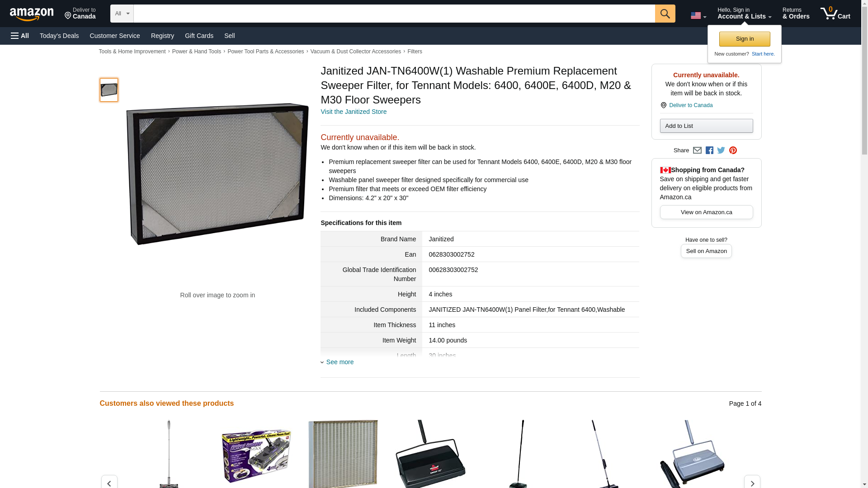Open the All hamburger menu
The height and width of the screenshot is (488, 868).
tap(20, 36)
